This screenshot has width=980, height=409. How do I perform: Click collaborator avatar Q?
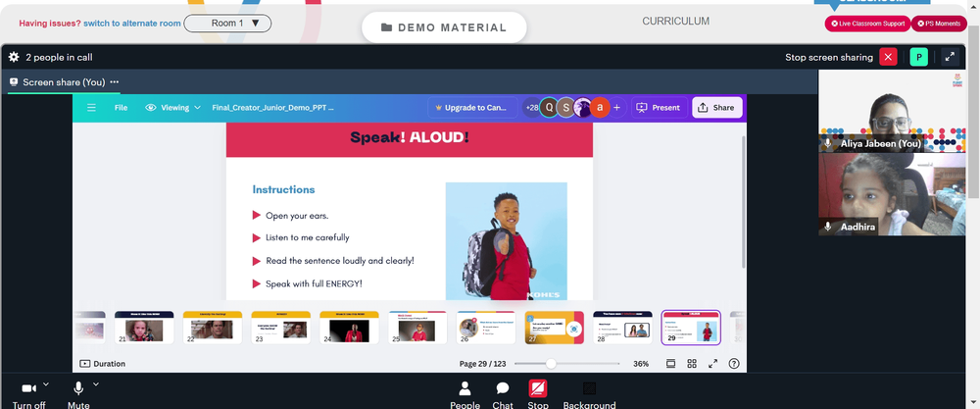(x=550, y=108)
